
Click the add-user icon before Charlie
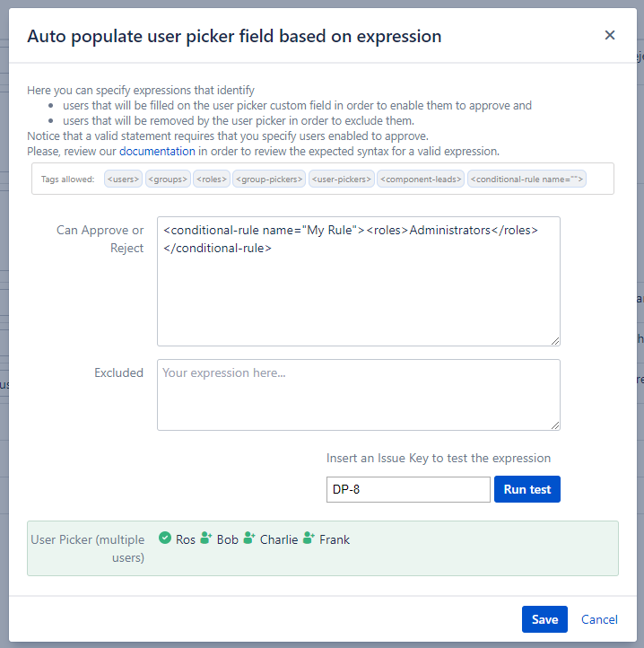coord(249,539)
